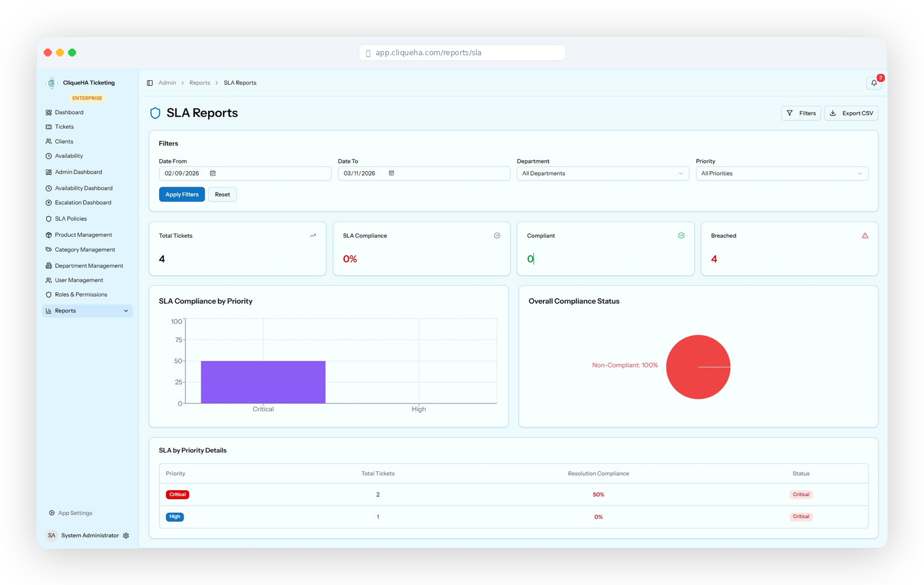Screen dimensions: 924x585
Task: Open the Department dropdown
Action: [602, 174]
